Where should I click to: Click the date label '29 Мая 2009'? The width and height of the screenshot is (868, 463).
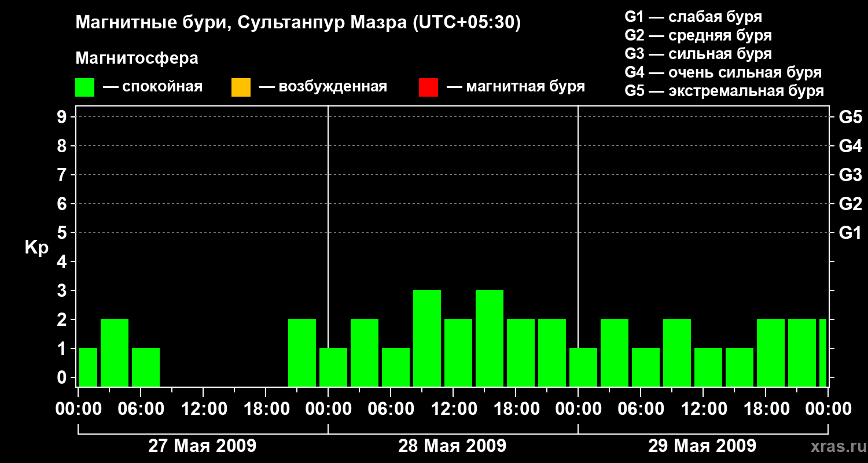pyautogui.click(x=702, y=446)
